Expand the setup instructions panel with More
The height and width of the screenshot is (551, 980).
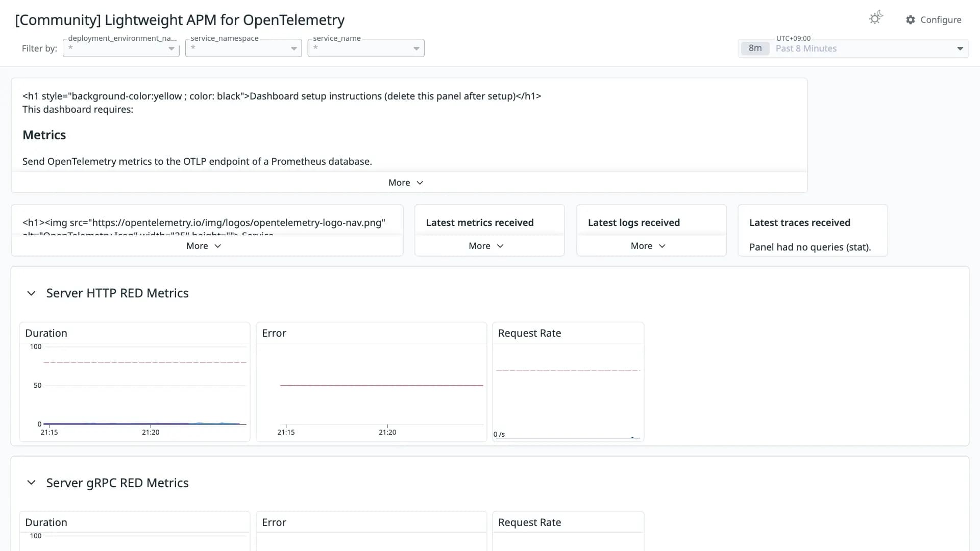(406, 183)
